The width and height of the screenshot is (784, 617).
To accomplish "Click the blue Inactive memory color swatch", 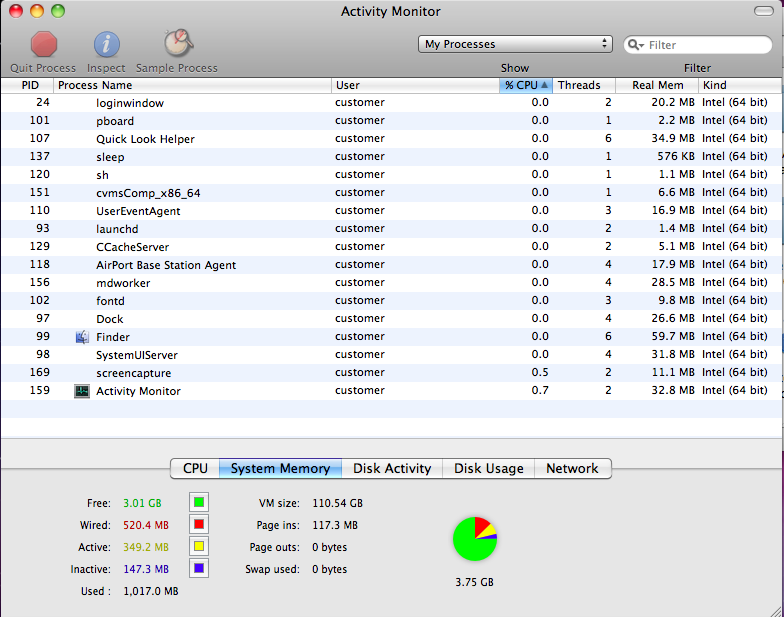I will pos(199,568).
